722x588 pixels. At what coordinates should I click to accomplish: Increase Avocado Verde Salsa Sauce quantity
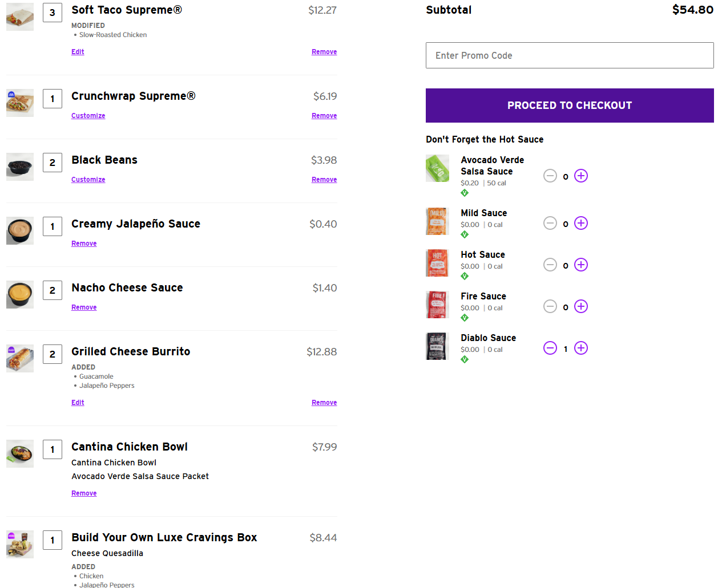[x=581, y=176]
